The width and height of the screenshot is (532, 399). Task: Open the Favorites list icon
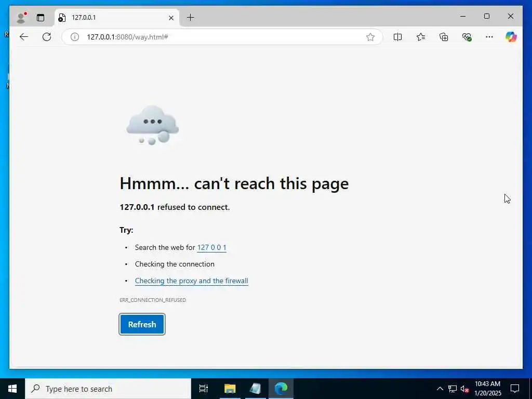tap(421, 37)
